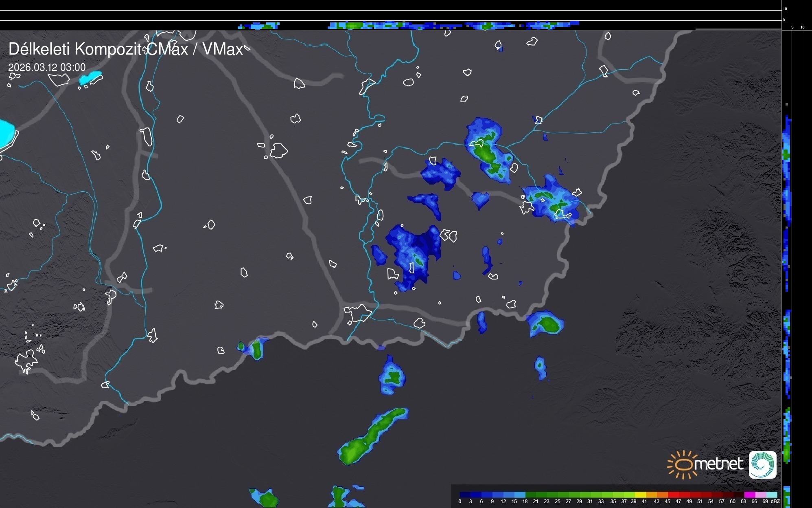This screenshot has width=812, height=508.
Task: Click the horizontal VMax strip at the top
Action: pyautogui.click(x=407, y=26)
